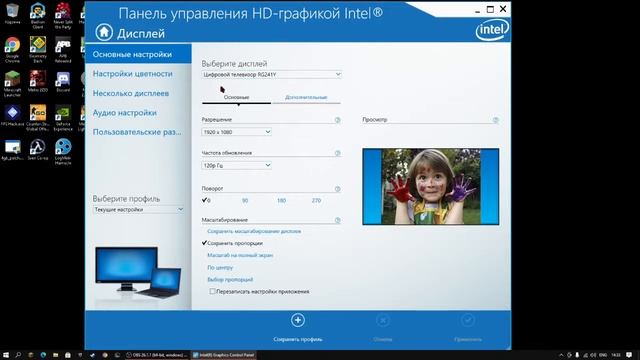Open APB Reloaded desktop shortcut
640x360 pixels.
pos(63,49)
